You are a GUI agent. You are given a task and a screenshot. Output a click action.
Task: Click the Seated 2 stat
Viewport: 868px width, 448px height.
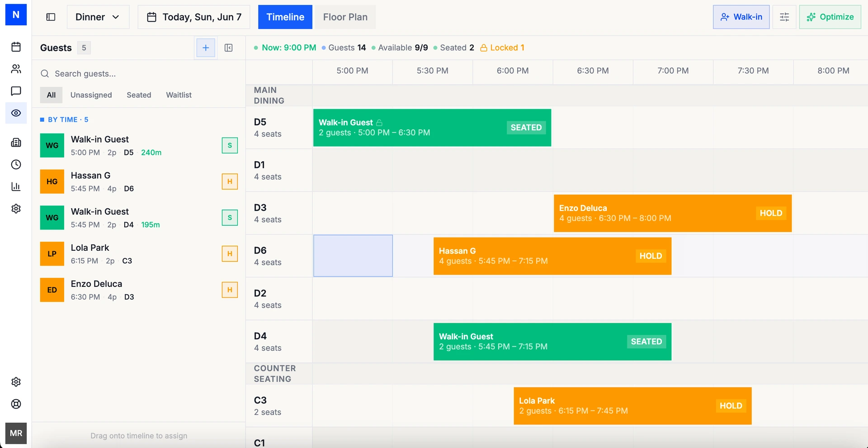tap(454, 48)
